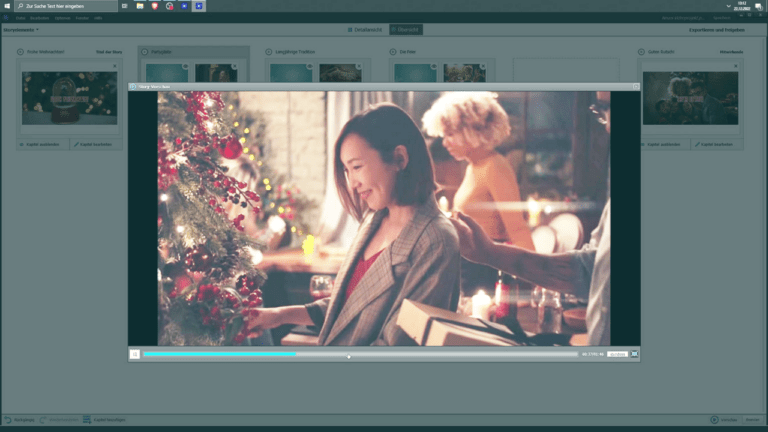
Task: Click the Story-Vorschau title bar icon
Action: (x=133, y=87)
